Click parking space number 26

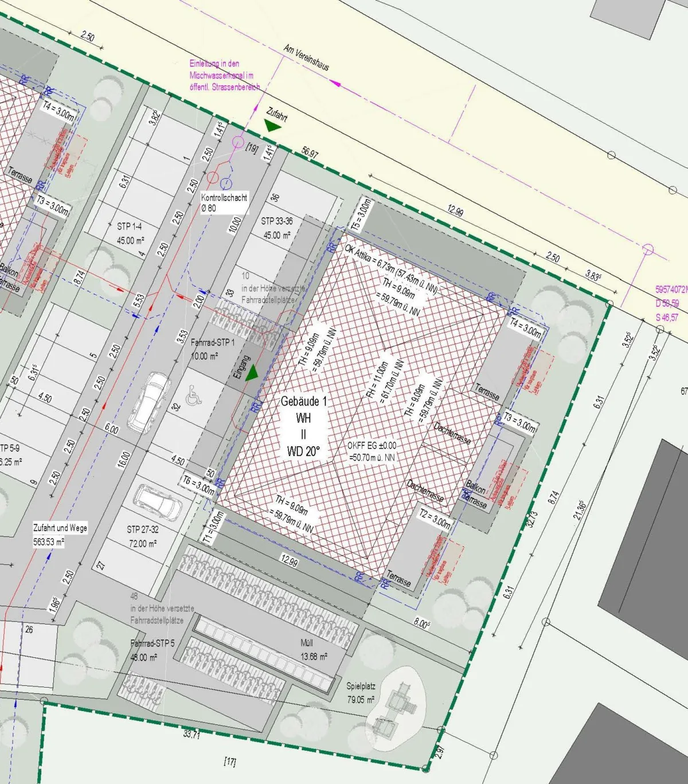click(x=29, y=629)
